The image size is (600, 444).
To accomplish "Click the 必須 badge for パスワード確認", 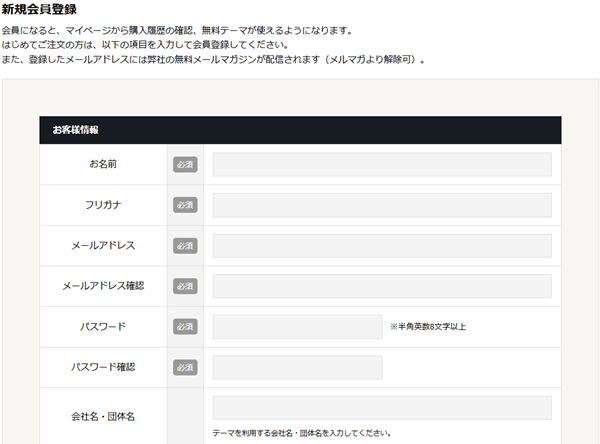I will pyautogui.click(x=185, y=367).
